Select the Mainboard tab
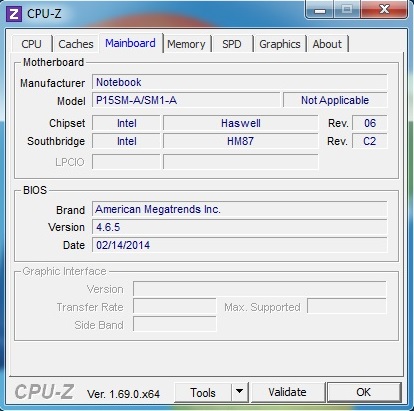This screenshot has width=414, height=411. pos(131,43)
